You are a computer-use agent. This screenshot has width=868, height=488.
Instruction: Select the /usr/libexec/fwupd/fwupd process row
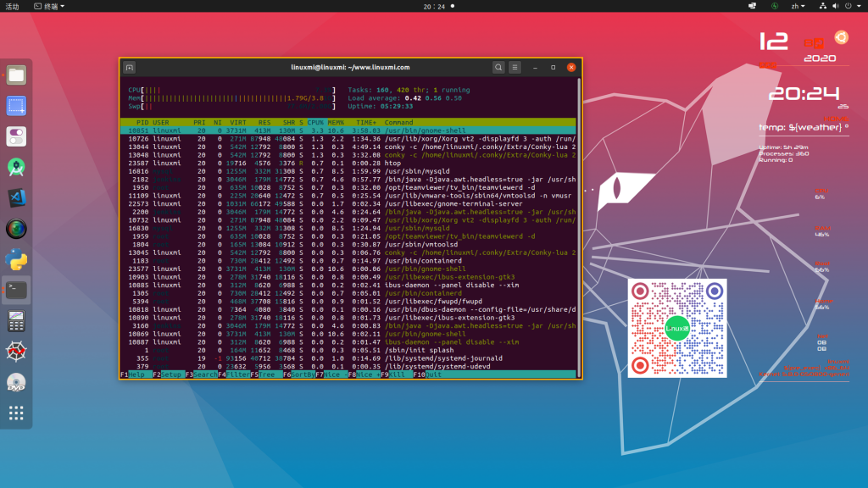pyautogui.click(x=348, y=302)
